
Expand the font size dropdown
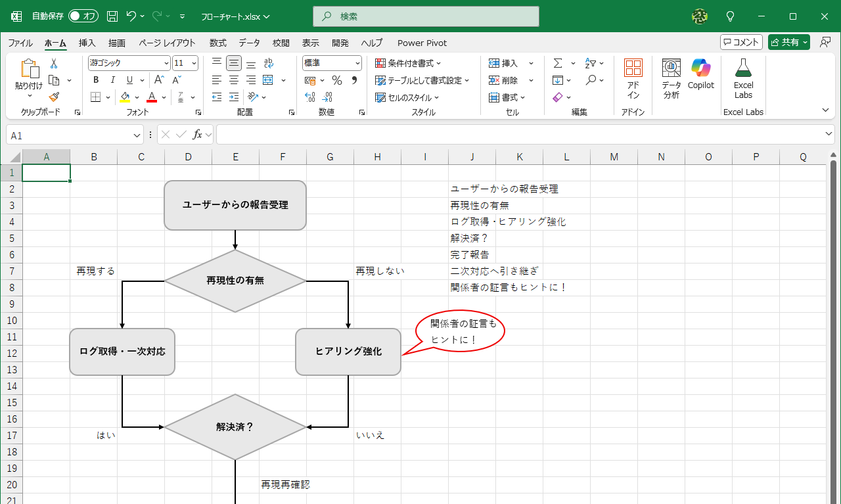point(194,62)
